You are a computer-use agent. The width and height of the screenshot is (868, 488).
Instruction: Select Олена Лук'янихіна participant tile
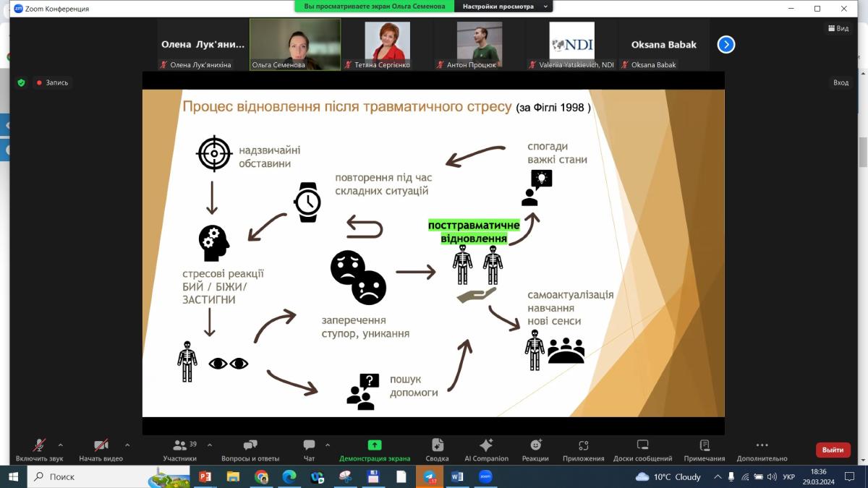(x=203, y=44)
